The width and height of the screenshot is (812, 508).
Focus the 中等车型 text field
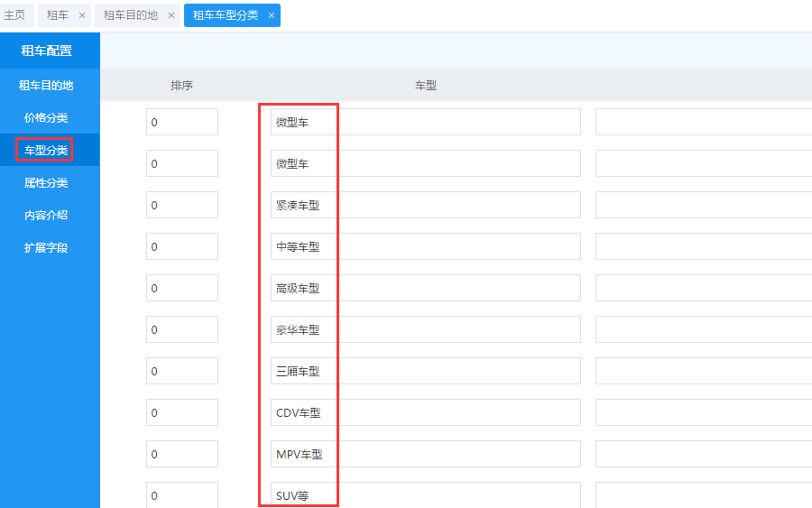coord(425,247)
